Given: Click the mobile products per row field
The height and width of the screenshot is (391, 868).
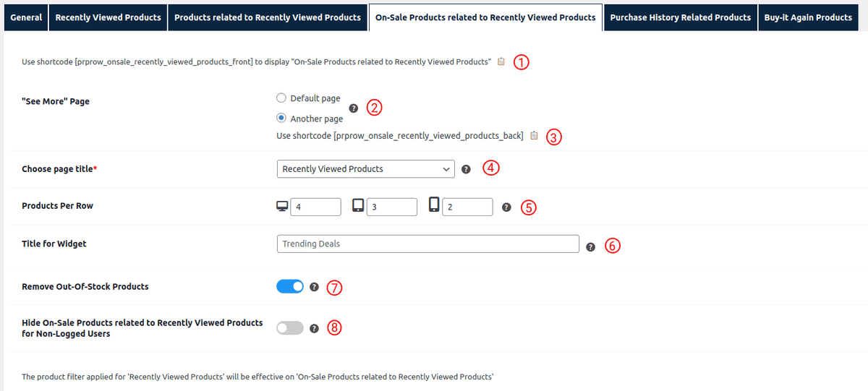Looking at the screenshot, I should 467,207.
